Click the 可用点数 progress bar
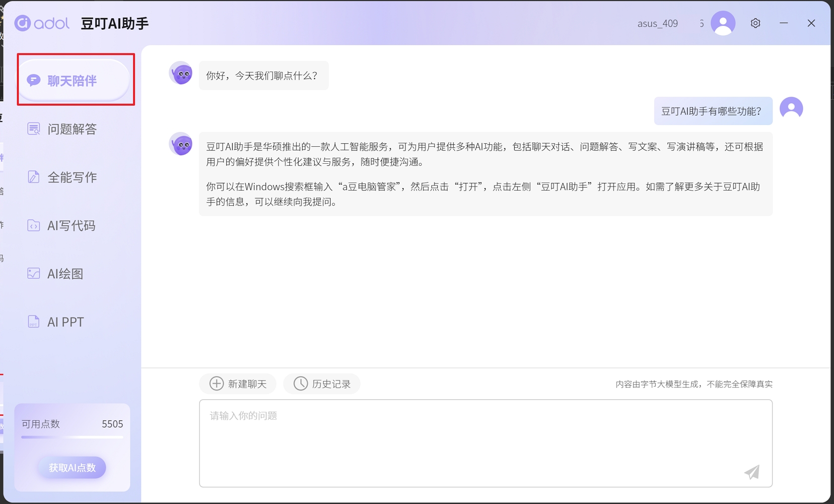Image resolution: width=834 pixels, height=504 pixels. coord(72,437)
